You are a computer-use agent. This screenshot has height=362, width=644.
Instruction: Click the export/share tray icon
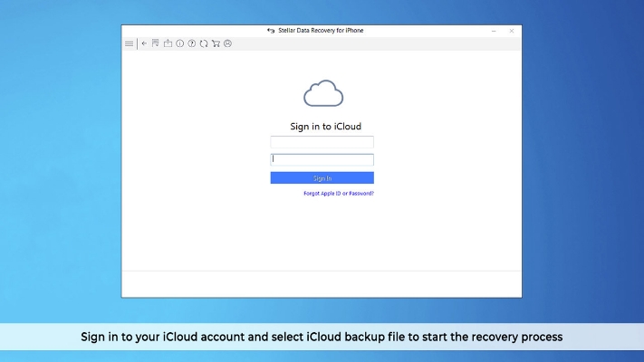click(x=168, y=43)
